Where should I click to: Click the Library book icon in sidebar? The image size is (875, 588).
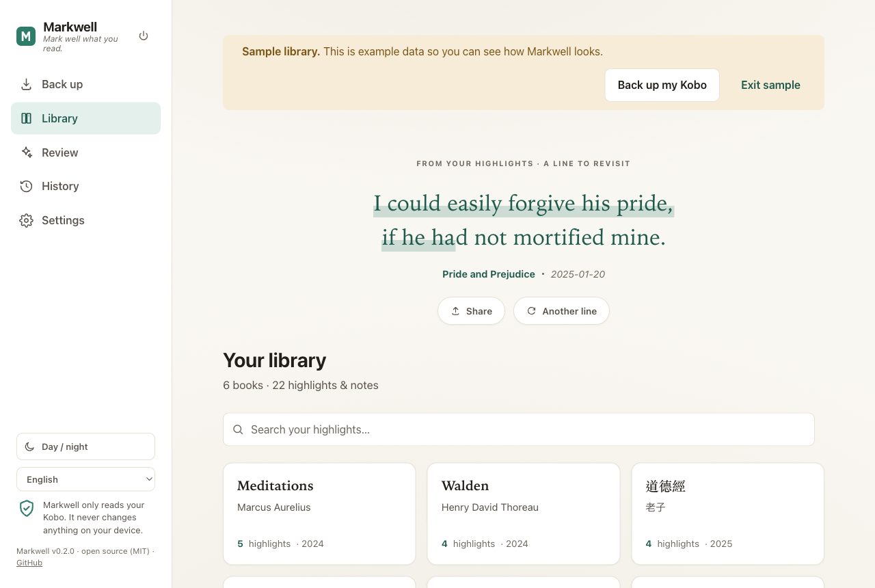coord(26,118)
